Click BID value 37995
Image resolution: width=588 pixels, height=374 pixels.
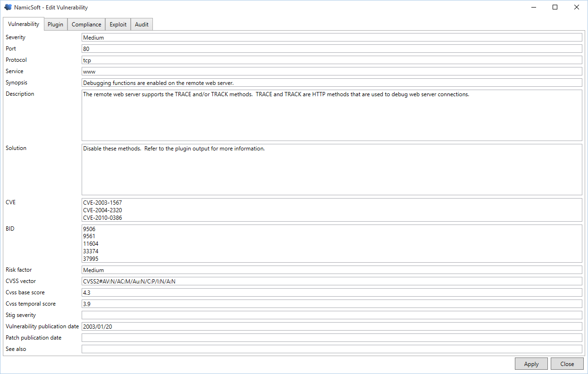tap(91, 259)
